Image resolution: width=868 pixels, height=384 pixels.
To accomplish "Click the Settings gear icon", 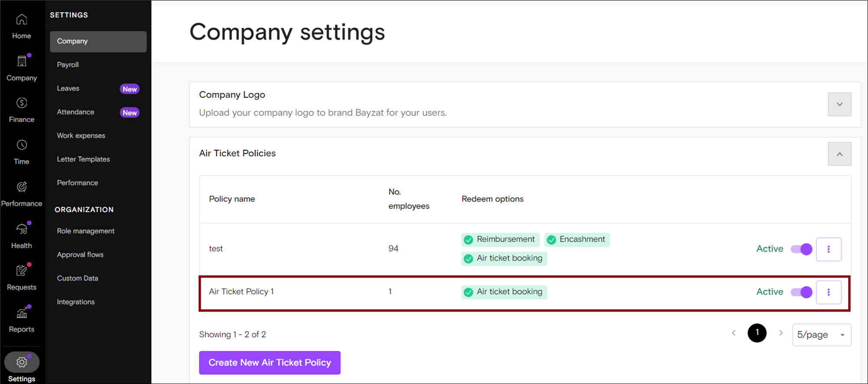I will (x=21, y=362).
